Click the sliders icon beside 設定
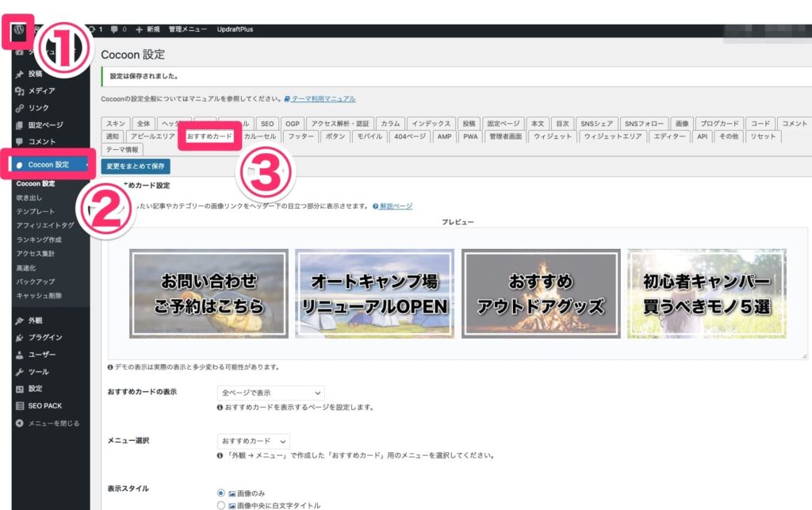The height and width of the screenshot is (510, 812). pyautogui.click(x=20, y=389)
